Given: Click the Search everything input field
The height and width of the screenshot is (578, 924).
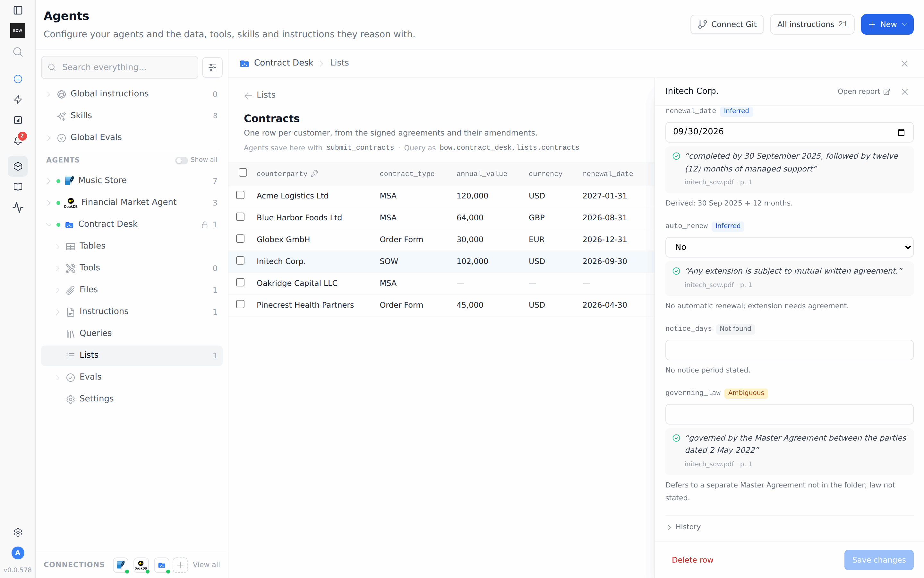Looking at the screenshot, I should 119,67.
